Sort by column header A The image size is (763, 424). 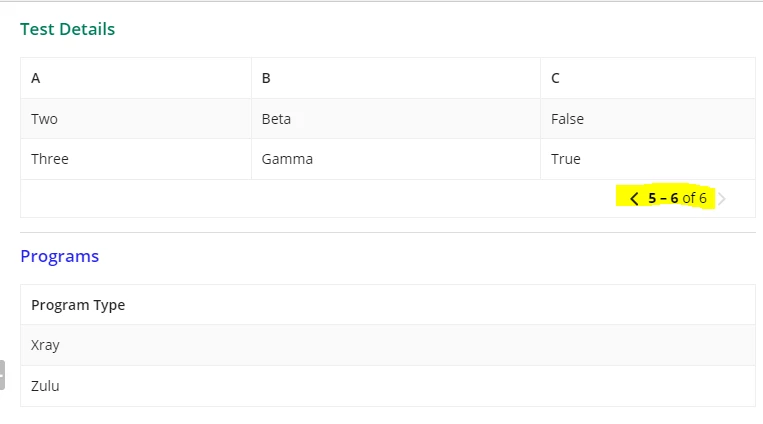pyautogui.click(x=36, y=78)
